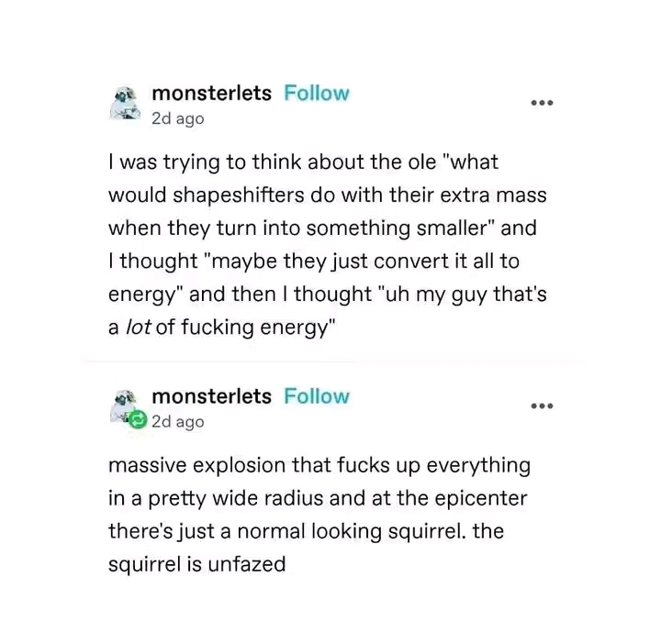Open the reblogged post's three-dot options menu
Viewport: 661px width, 644px height.
click(542, 406)
